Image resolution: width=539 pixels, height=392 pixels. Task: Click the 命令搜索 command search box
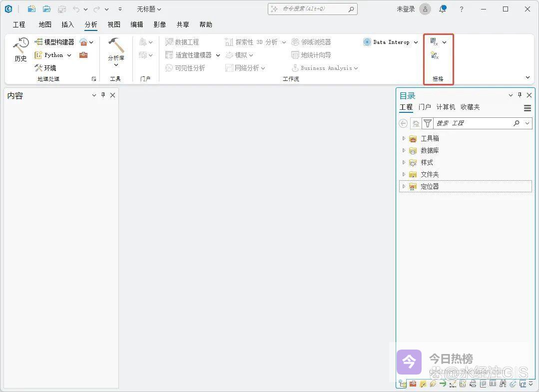pos(312,9)
